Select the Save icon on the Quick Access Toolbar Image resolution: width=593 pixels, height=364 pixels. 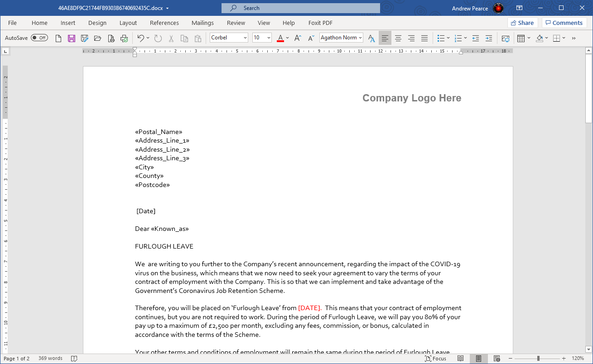(x=72, y=38)
